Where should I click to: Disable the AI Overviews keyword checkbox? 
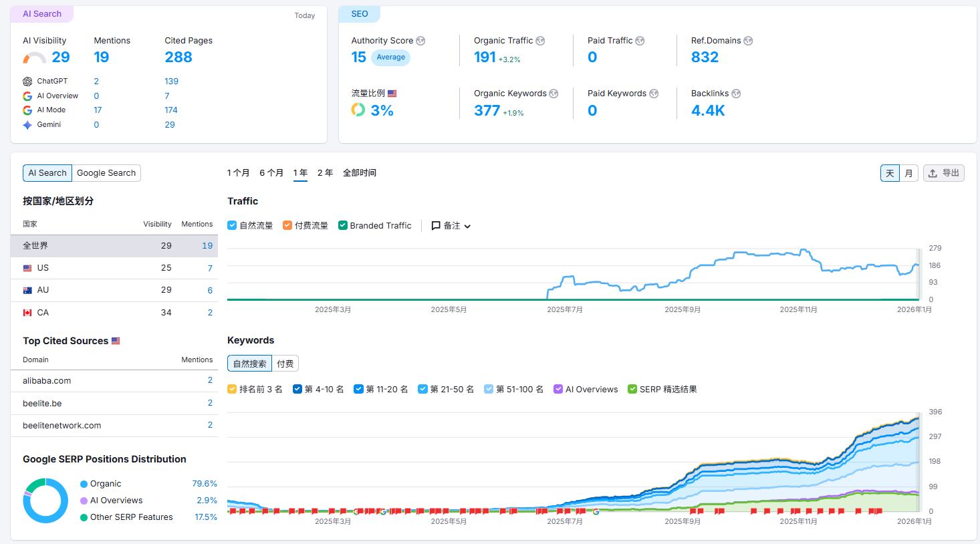(558, 390)
